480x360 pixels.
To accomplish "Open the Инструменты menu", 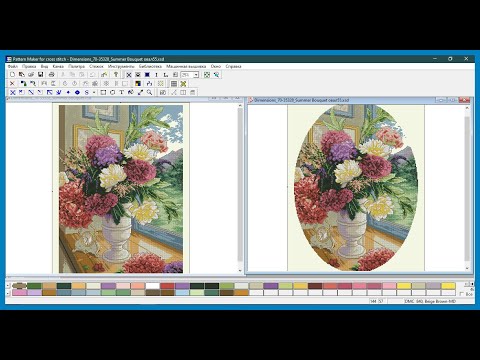I will 121,66.
